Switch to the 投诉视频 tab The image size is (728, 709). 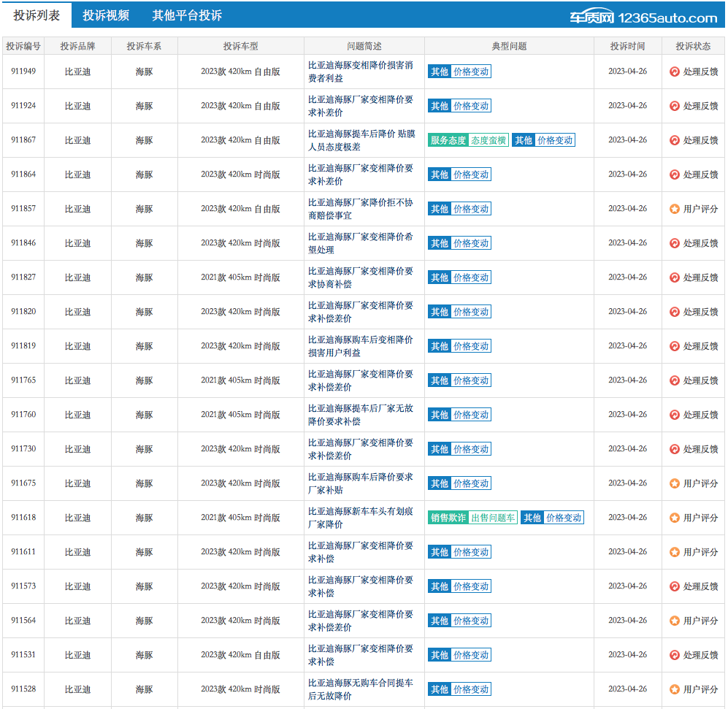click(x=106, y=15)
